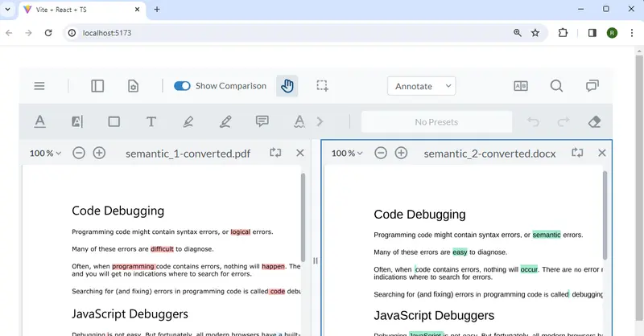
Task: Click the A|B compare files icon
Action: tap(521, 86)
